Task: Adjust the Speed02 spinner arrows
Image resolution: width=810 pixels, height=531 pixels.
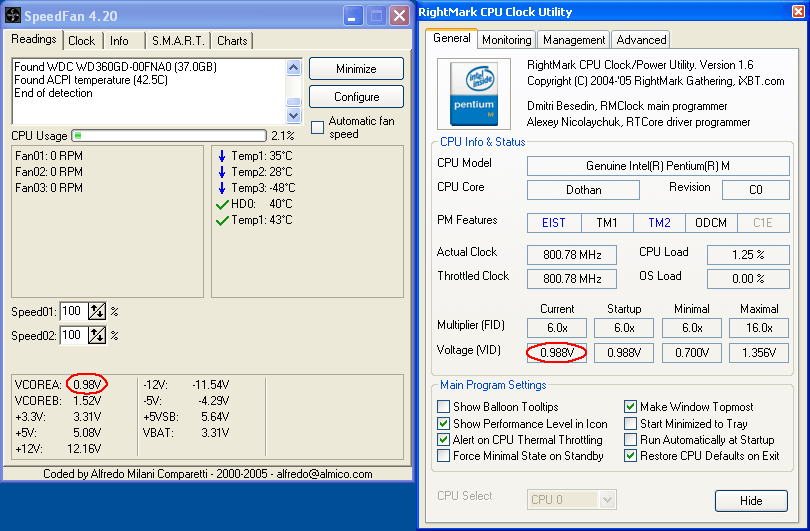Action: [97, 335]
